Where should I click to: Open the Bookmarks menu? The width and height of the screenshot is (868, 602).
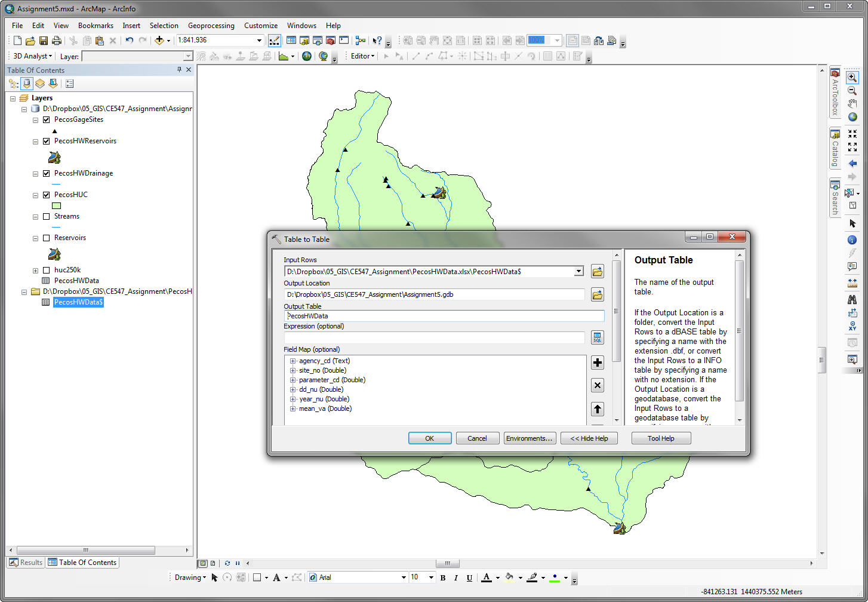[x=96, y=26]
